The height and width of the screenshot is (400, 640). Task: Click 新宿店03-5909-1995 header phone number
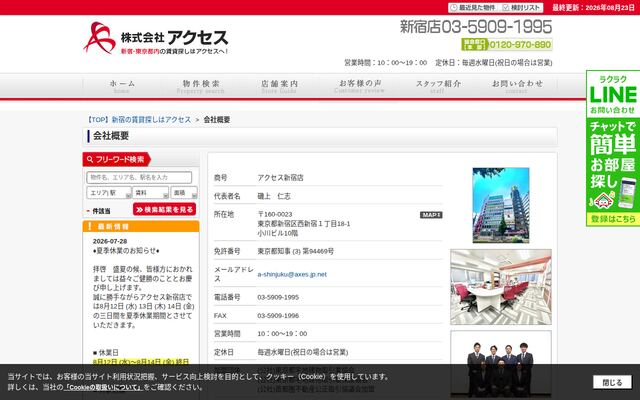coord(476,27)
